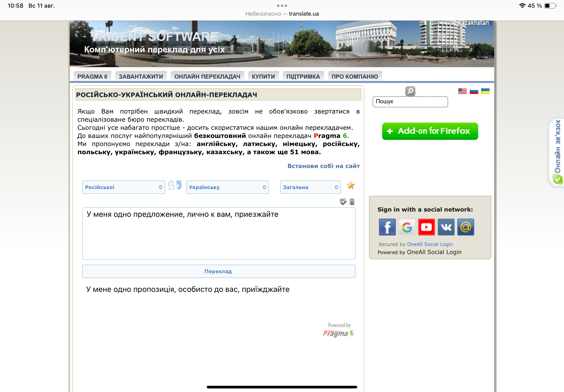Open the Встанови собі на сайт link

click(x=323, y=166)
